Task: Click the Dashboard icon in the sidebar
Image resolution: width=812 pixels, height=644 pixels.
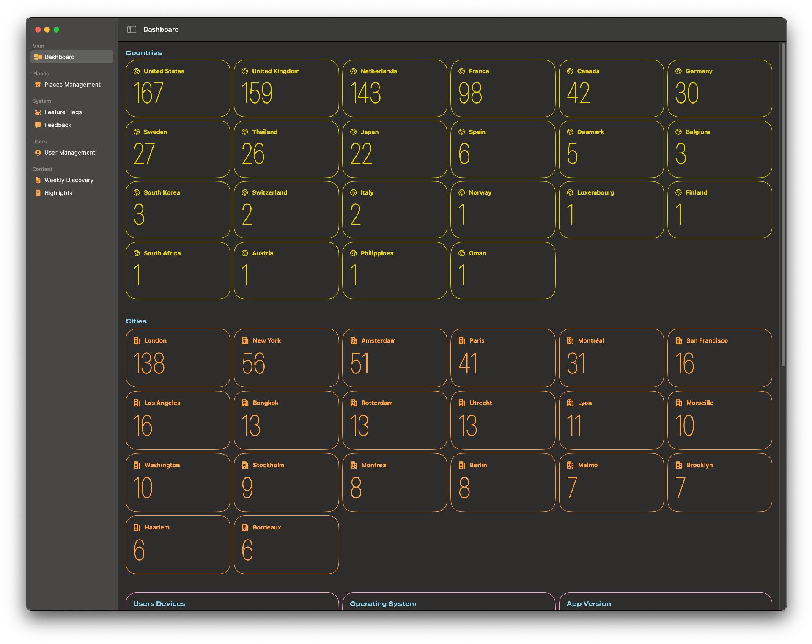Action: (x=38, y=57)
